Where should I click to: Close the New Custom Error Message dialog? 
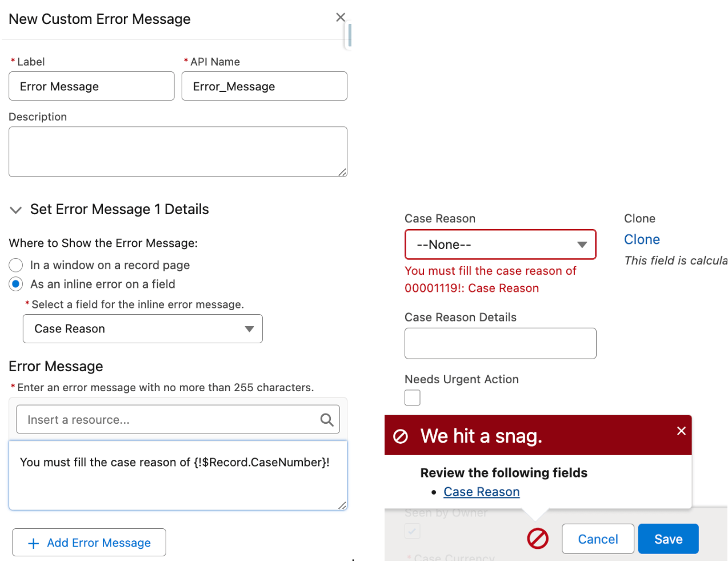point(340,17)
